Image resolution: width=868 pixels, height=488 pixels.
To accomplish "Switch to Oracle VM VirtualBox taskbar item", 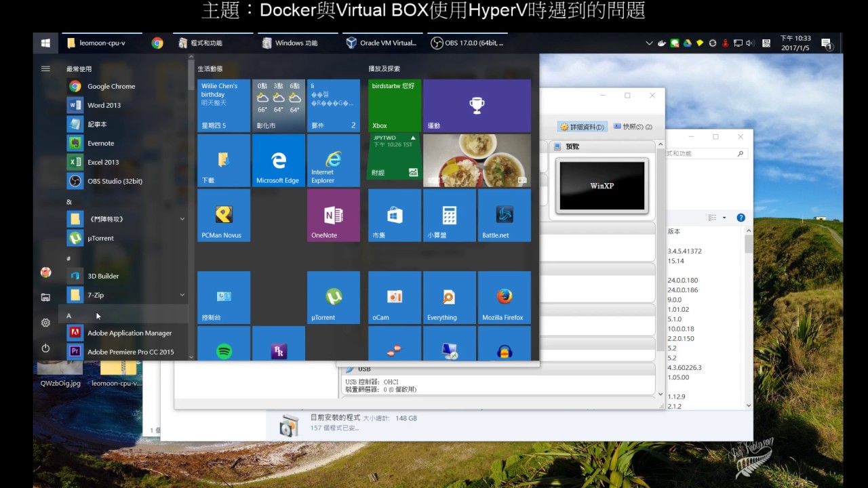I will pyautogui.click(x=382, y=43).
